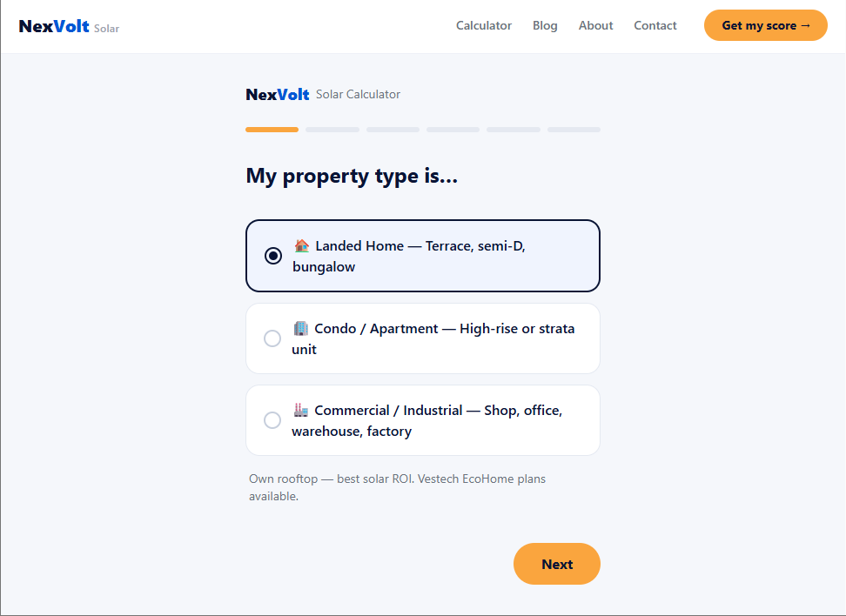Image resolution: width=846 pixels, height=616 pixels.
Task: Click the NexVolt Solar logo in header
Action: click(x=69, y=26)
